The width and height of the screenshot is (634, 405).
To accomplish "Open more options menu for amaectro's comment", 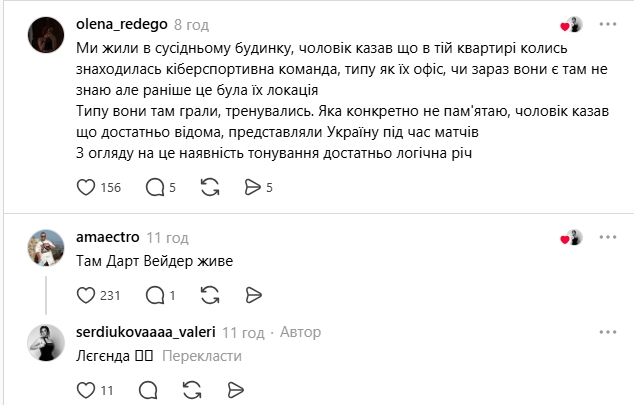I will 608,237.
